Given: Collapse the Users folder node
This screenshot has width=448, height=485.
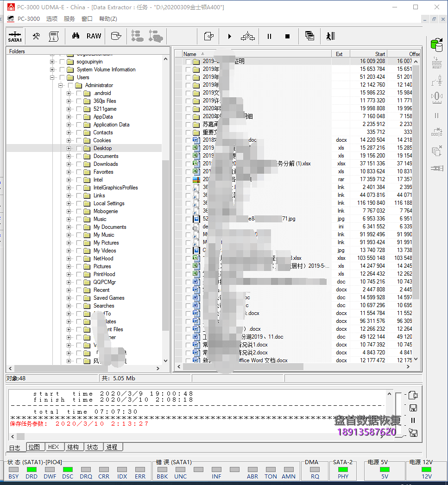Looking at the screenshot, I should pyautogui.click(x=52, y=78).
